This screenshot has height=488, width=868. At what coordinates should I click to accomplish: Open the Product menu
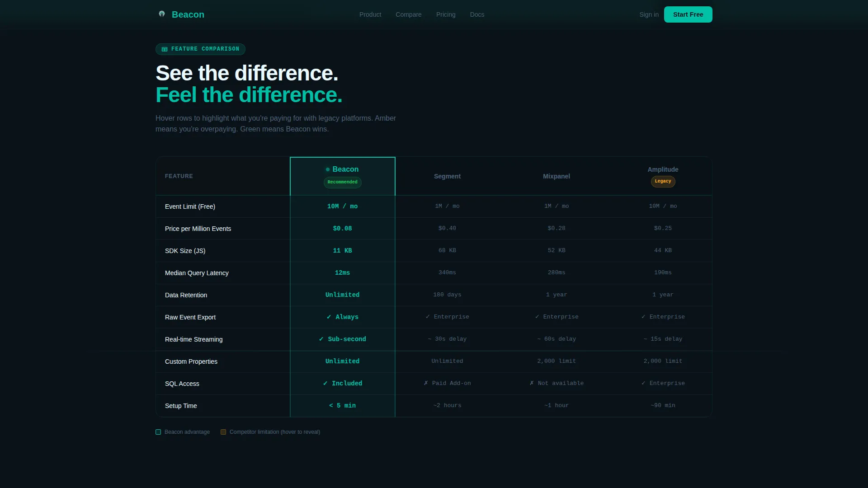coord(370,14)
